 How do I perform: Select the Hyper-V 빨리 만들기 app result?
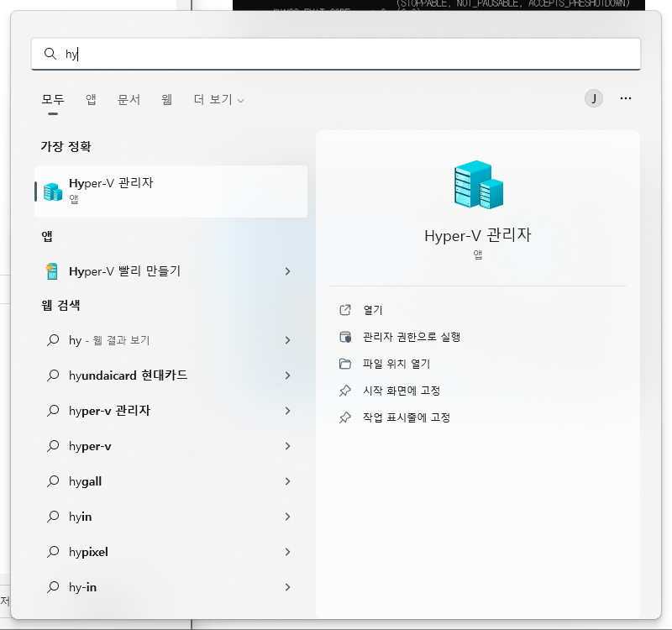(171, 271)
